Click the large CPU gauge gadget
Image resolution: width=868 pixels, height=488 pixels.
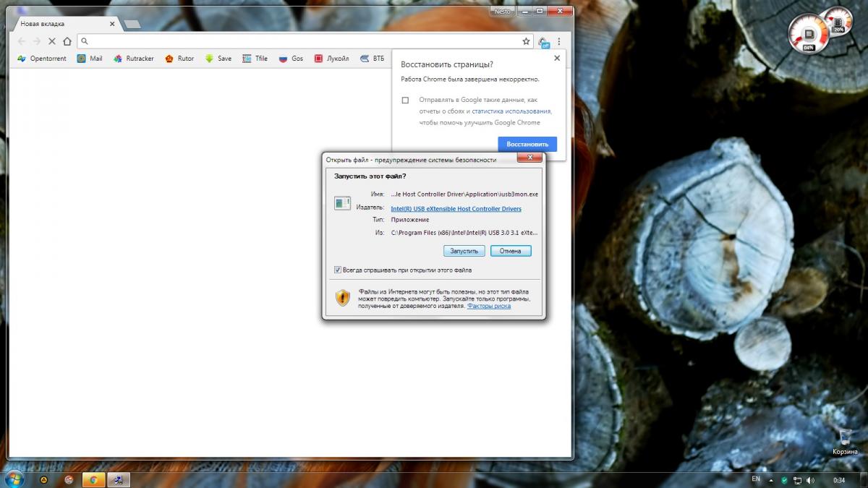coord(807,34)
